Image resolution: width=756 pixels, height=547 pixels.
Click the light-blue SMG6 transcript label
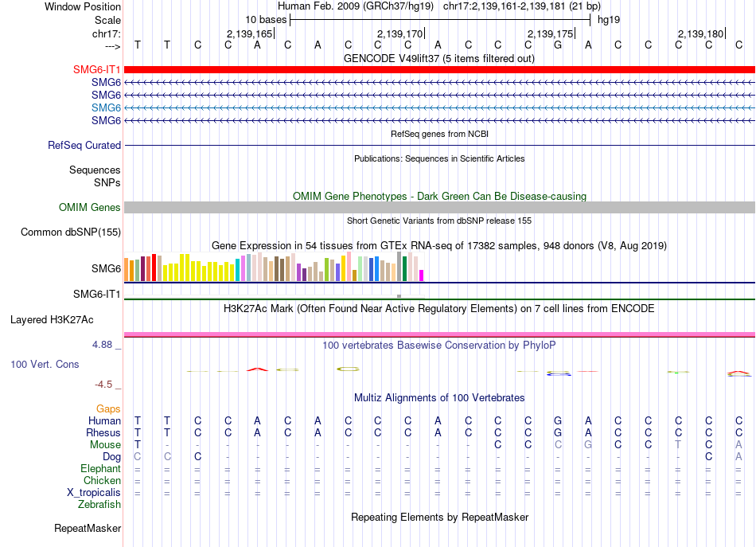[106, 107]
